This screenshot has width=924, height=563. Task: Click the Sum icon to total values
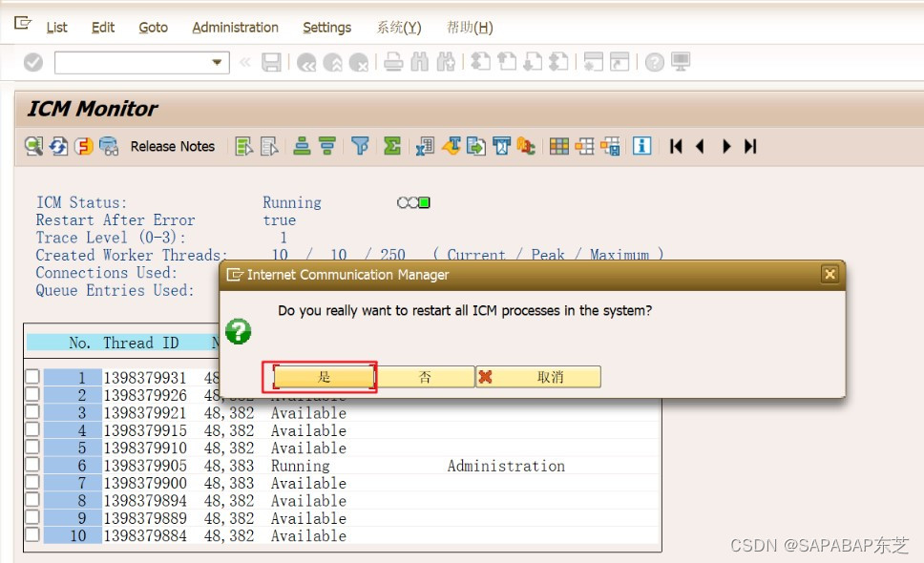click(x=390, y=146)
